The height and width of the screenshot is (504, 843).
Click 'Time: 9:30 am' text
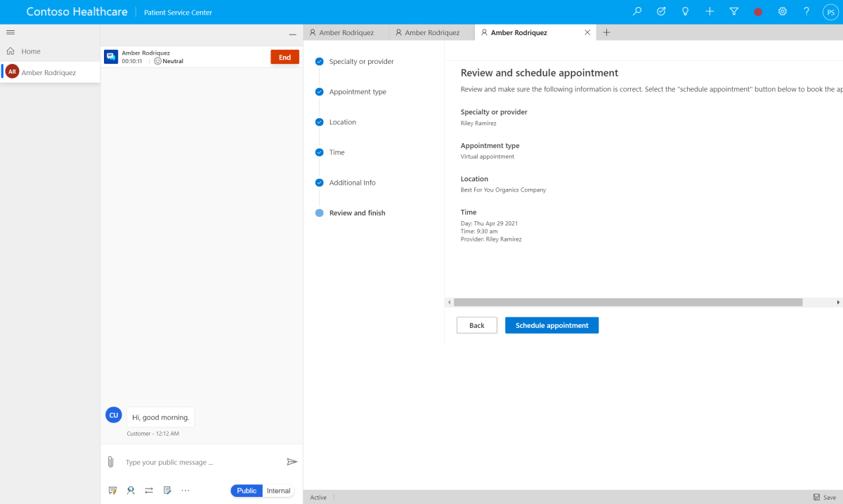[x=479, y=231]
